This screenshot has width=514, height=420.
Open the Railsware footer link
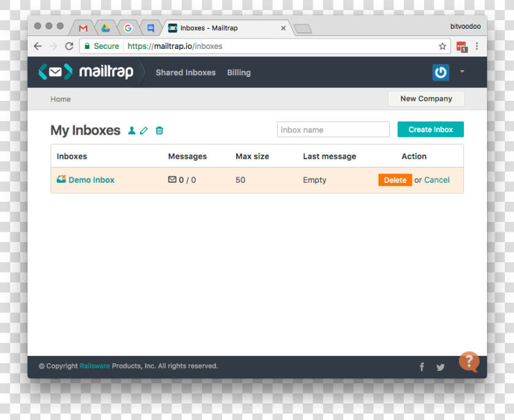coord(95,366)
